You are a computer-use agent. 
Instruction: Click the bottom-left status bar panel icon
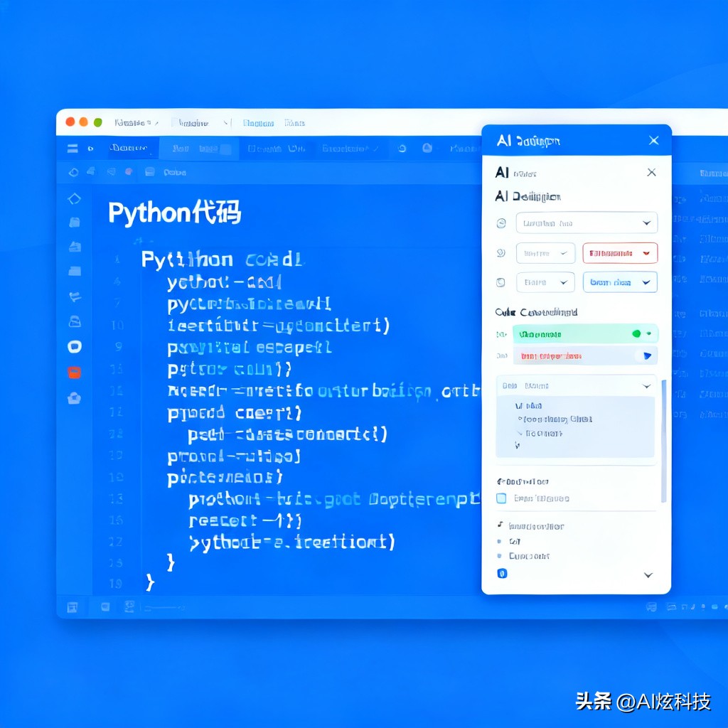(x=72, y=607)
